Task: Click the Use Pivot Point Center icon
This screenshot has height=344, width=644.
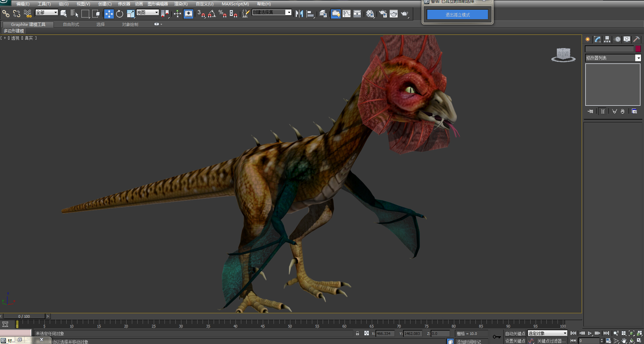Action: point(165,13)
